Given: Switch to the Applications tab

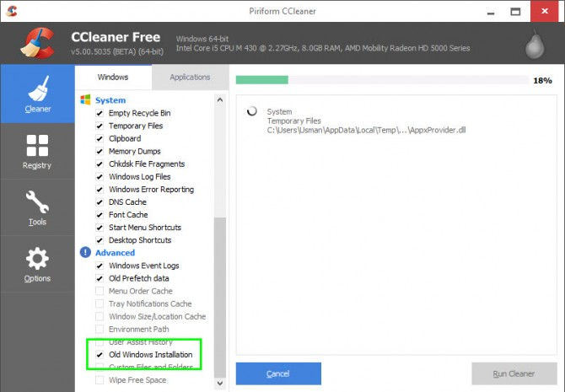Looking at the screenshot, I should (x=190, y=77).
